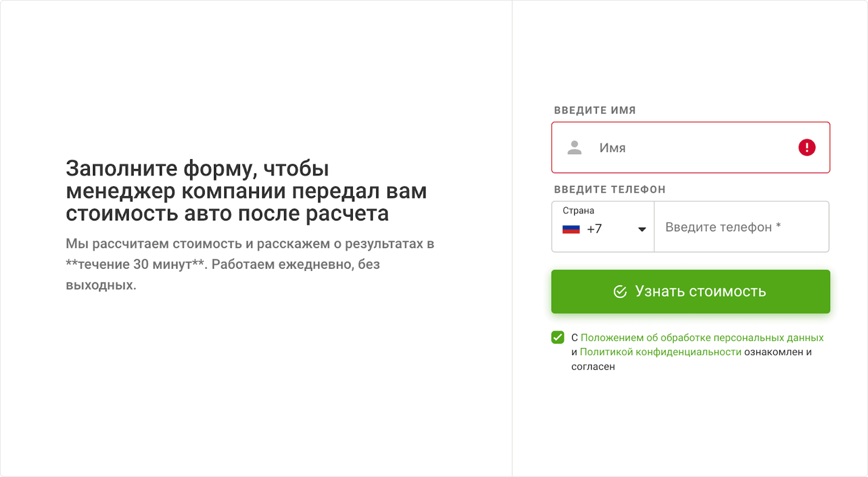The height and width of the screenshot is (477, 868).
Task: Click the word 'выходных' in description
Action: (x=99, y=285)
